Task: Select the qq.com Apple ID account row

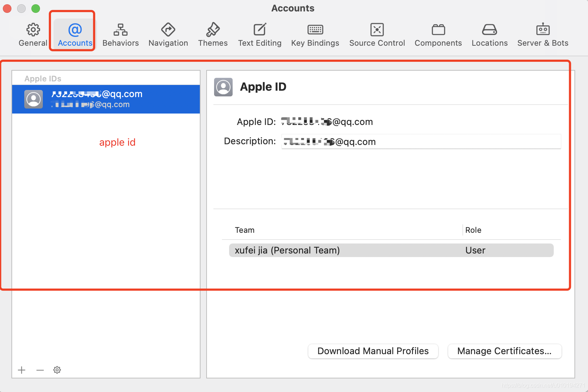Action: (106, 99)
